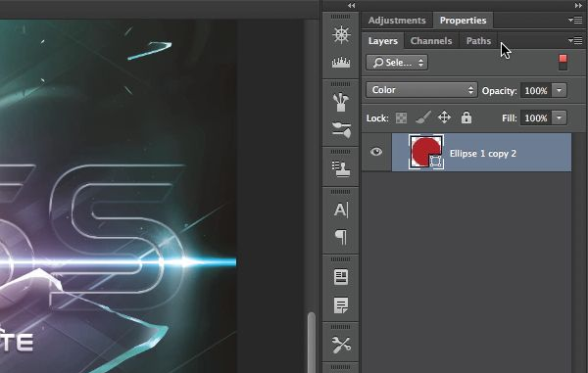Switch to the Adjustments tab
The height and width of the screenshot is (373, 588).
pos(397,21)
